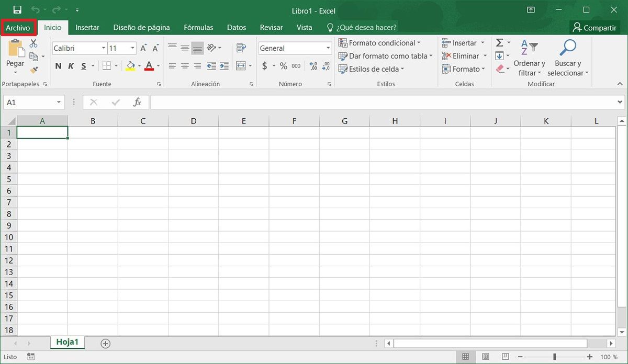Open the General number format dropdown

tap(329, 48)
